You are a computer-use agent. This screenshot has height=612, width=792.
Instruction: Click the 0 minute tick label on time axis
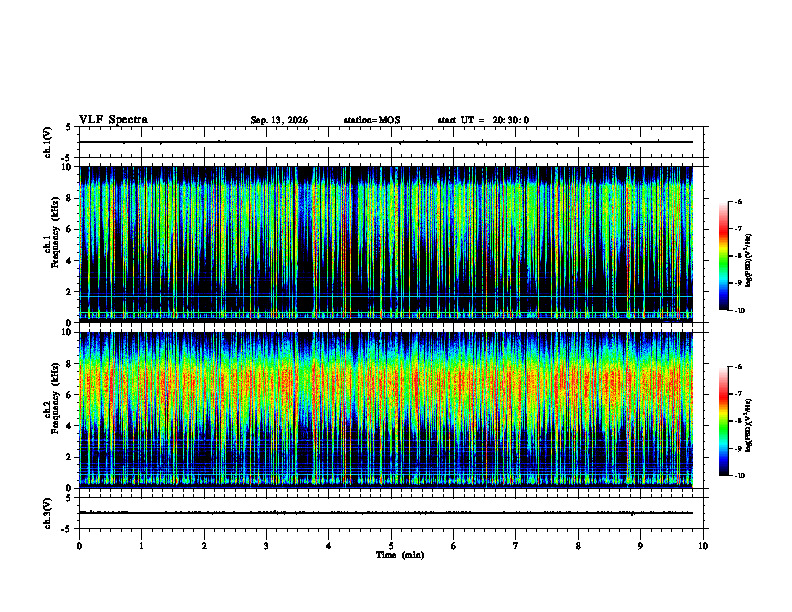pyautogui.click(x=79, y=546)
